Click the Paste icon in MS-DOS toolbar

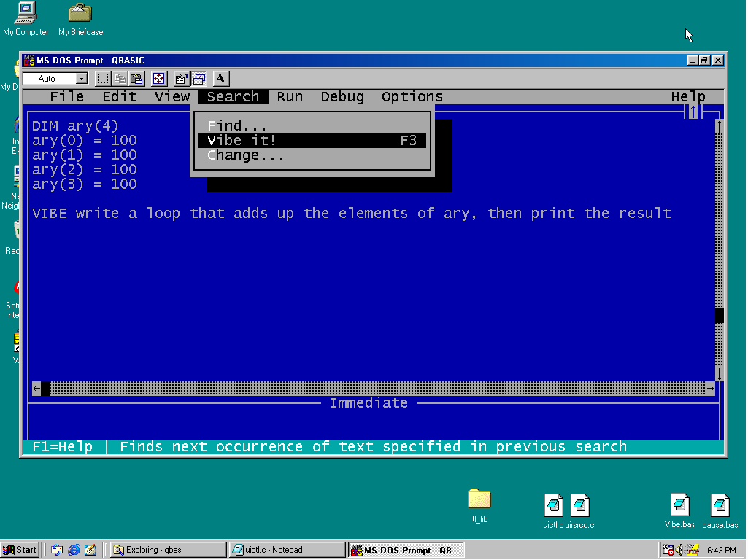click(x=137, y=79)
